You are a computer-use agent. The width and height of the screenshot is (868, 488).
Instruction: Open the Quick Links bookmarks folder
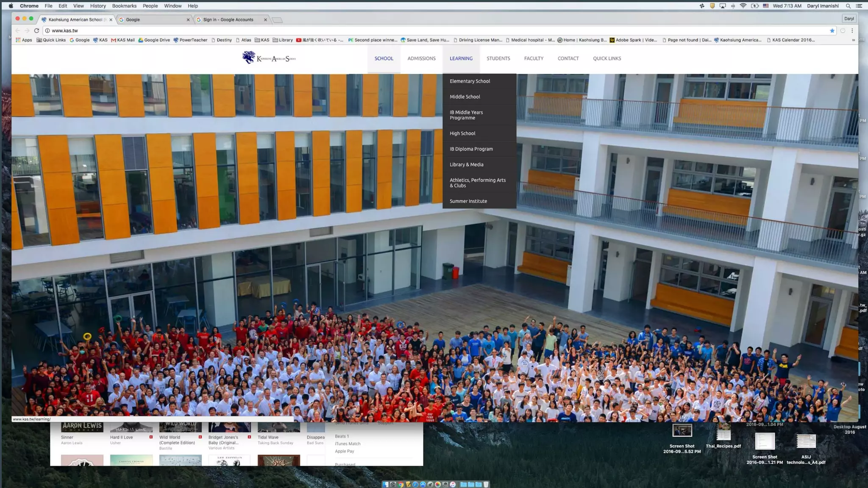point(51,40)
